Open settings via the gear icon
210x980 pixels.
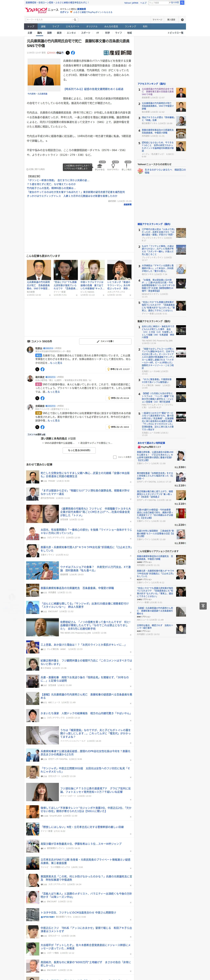182,20
